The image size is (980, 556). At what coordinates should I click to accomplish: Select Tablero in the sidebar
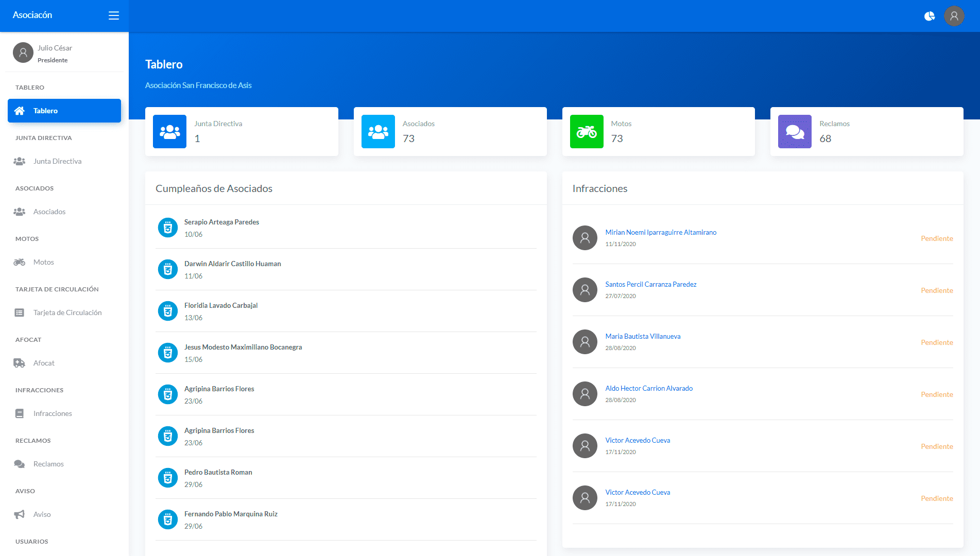(x=64, y=111)
